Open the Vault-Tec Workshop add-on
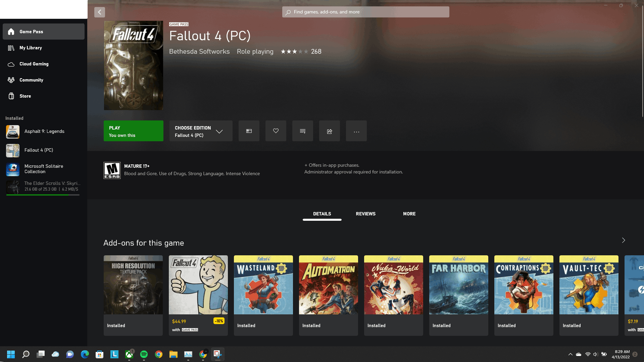 (x=589, y=295)
